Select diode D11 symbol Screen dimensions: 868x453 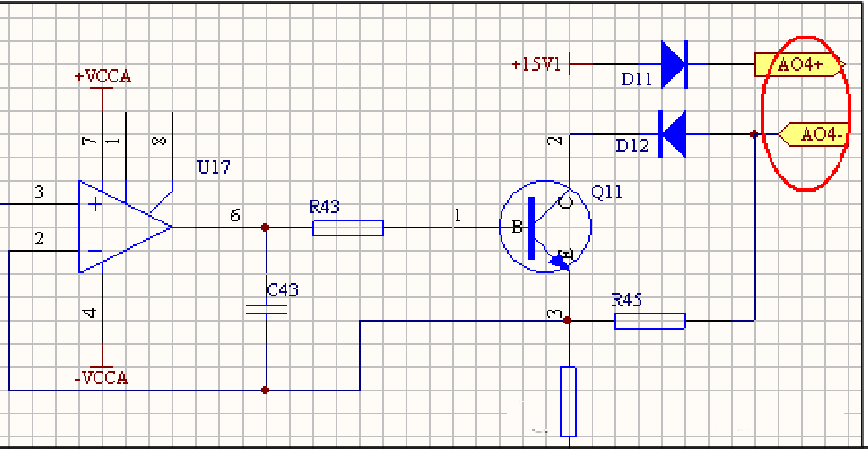click(673, 64)
